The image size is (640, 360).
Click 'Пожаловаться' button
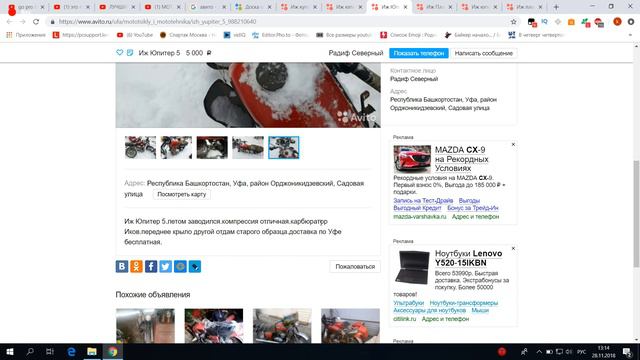point(355,267)
